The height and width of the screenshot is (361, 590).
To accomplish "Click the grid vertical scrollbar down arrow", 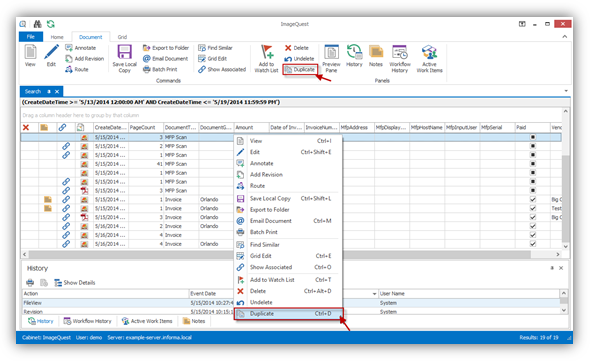I will 566,246.
